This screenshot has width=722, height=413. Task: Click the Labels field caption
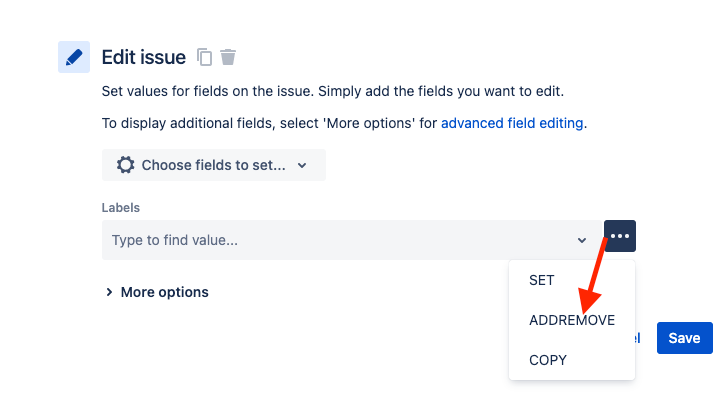coord(121,208)
